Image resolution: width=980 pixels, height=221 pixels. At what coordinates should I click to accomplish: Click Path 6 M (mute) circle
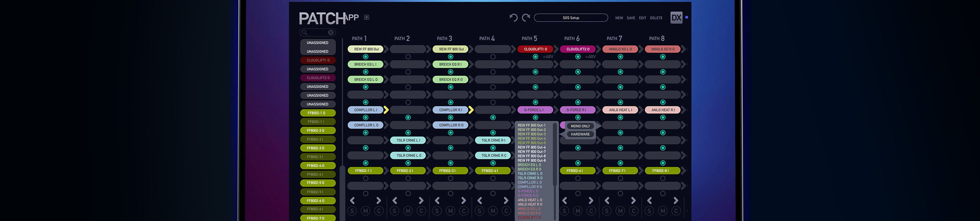(578, 211)
